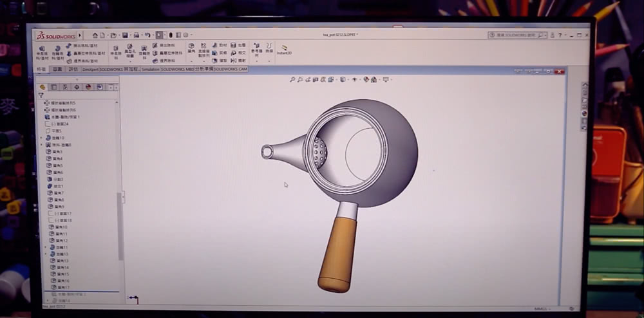The image size is (644, 318).
Task: Open the FeatureManager design tree tab icon
Action: pyautogui.click(x=43, y=87)
